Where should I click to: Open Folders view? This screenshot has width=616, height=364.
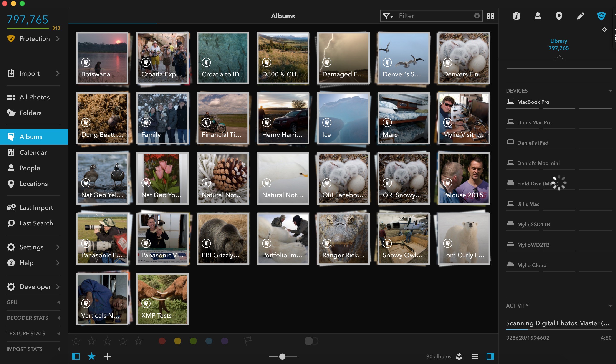(34, 113)
